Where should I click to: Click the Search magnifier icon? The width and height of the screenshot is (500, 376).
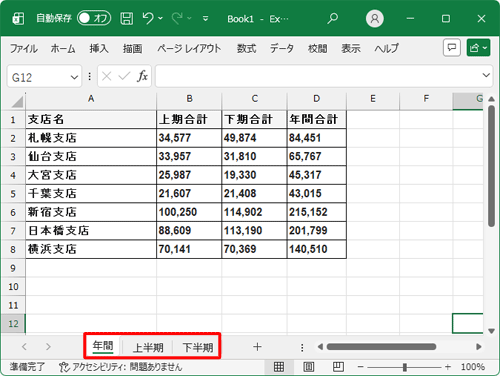point(332,19)
